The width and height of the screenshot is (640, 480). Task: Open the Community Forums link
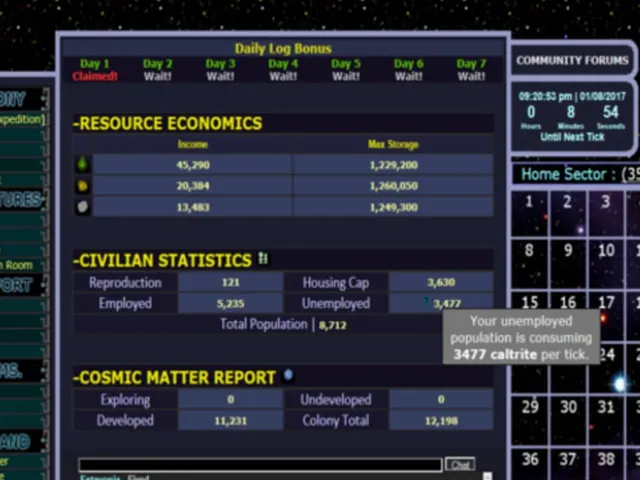coord(572,60)
